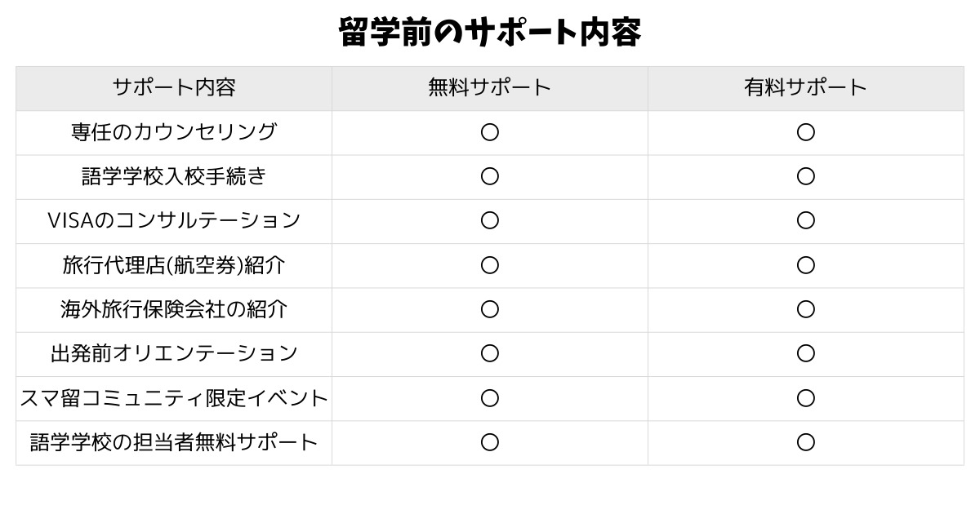Click the 旅行代理店(航空券)紹介 row label
Screen dimensions: 980x514
click(x=174, y=265)
